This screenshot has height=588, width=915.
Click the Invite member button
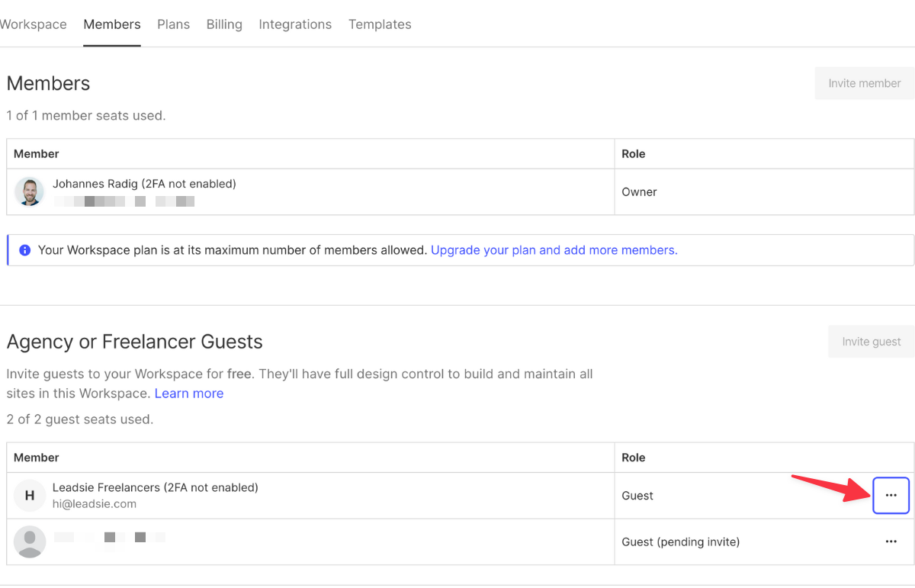(x=864, y=83)
